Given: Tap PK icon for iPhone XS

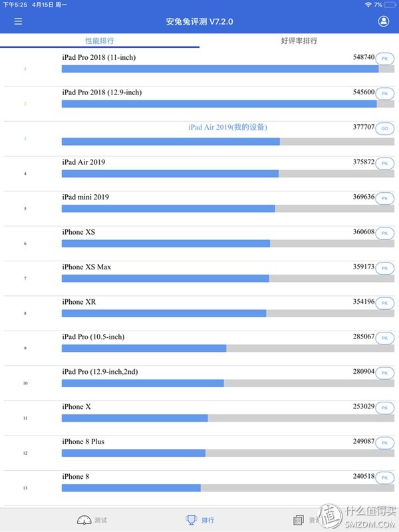Looking at the screenshot, I should pos(384,233).
